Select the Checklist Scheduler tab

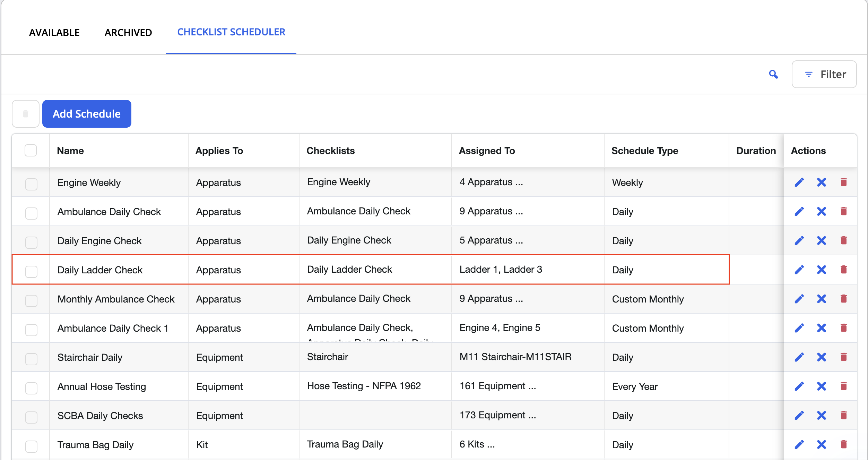coord(231,32)
